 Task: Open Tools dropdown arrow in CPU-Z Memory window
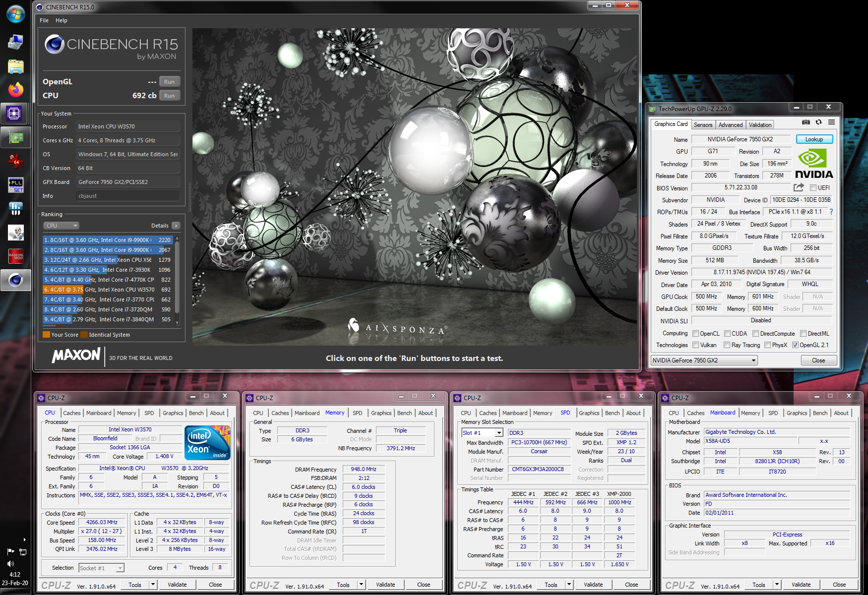(x=362, y=585)
